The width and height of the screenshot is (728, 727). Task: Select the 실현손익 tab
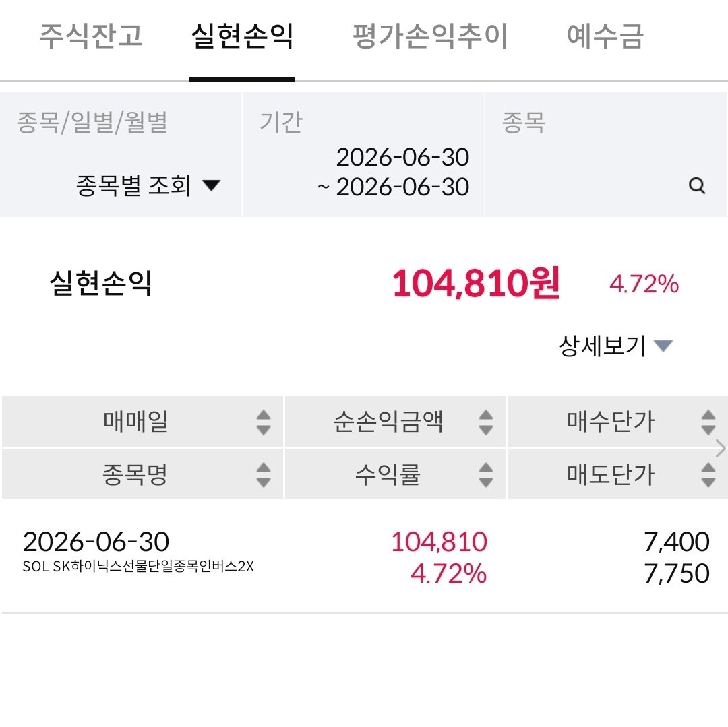(x=243, y=36)
